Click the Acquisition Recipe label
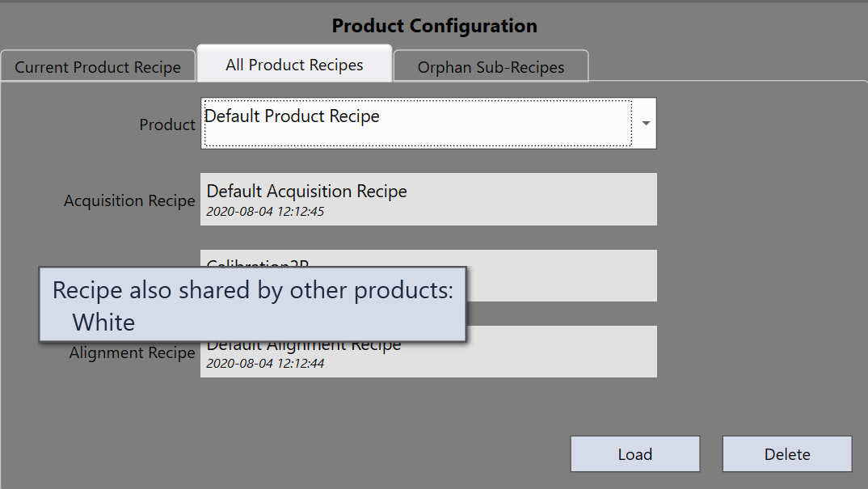Screen dimensions: 868x489 [129, 200]
